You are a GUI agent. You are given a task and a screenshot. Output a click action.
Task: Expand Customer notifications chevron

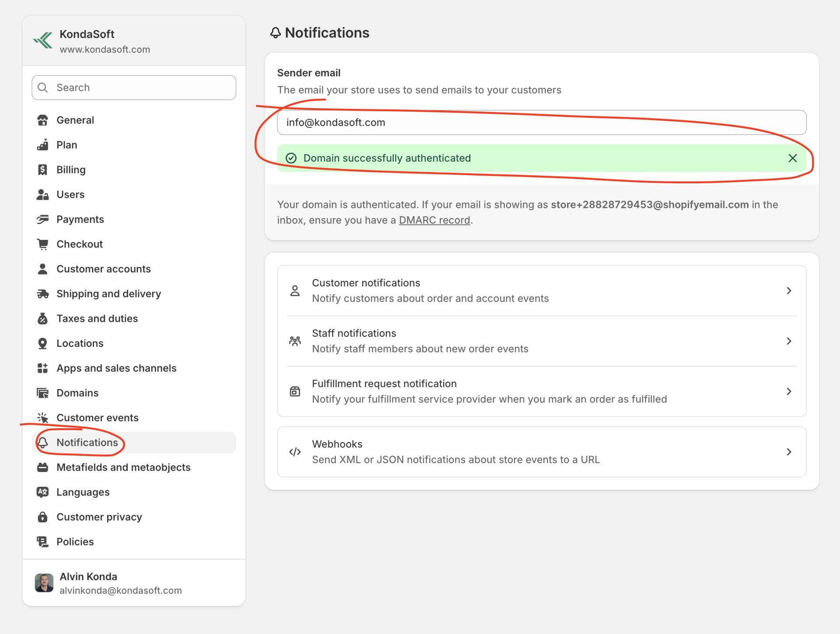(x=789, y=291)
